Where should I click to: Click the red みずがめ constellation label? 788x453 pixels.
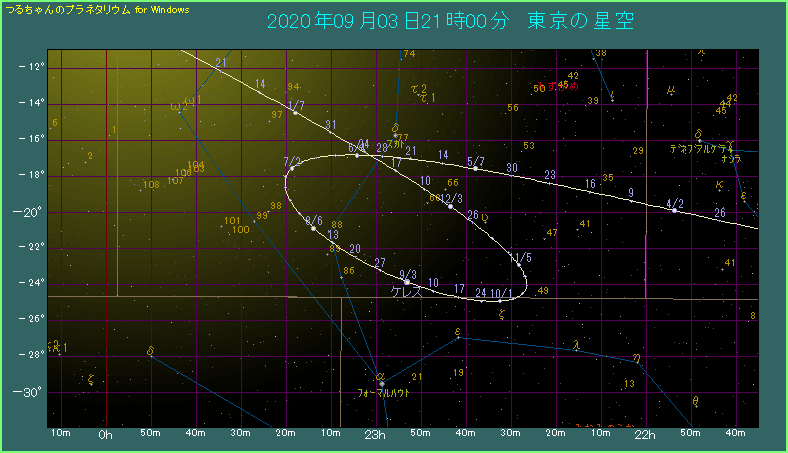[x=556, y=87]
